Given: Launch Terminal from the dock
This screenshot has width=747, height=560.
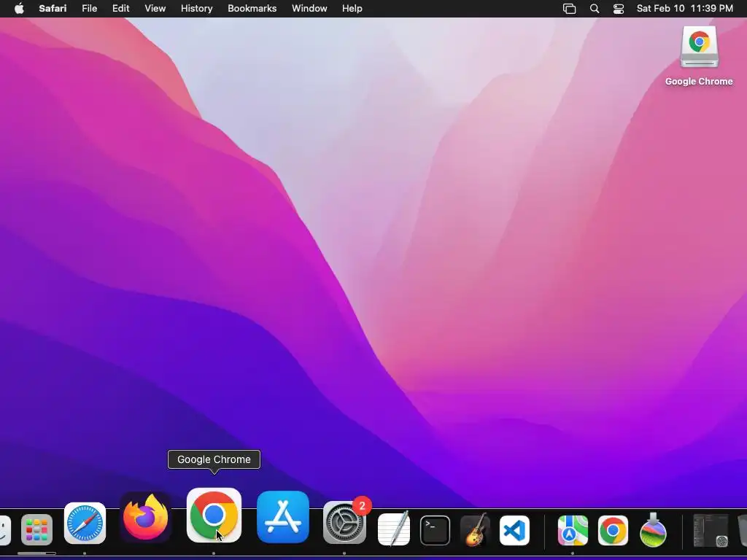Looking at the screenshot, I should pyautogui.click(x=435, y=530).
